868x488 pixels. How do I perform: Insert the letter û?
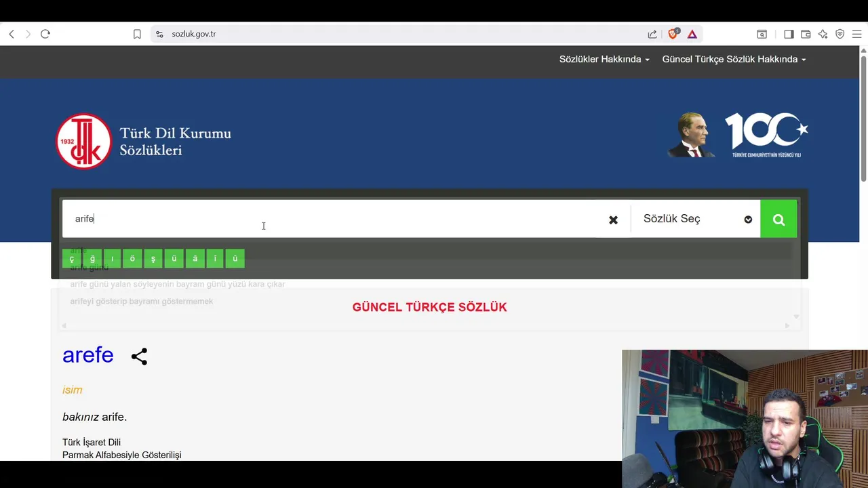tap(235, 258)
